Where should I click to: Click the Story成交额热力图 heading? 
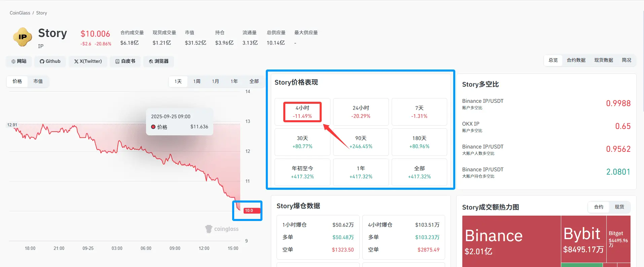491,207
